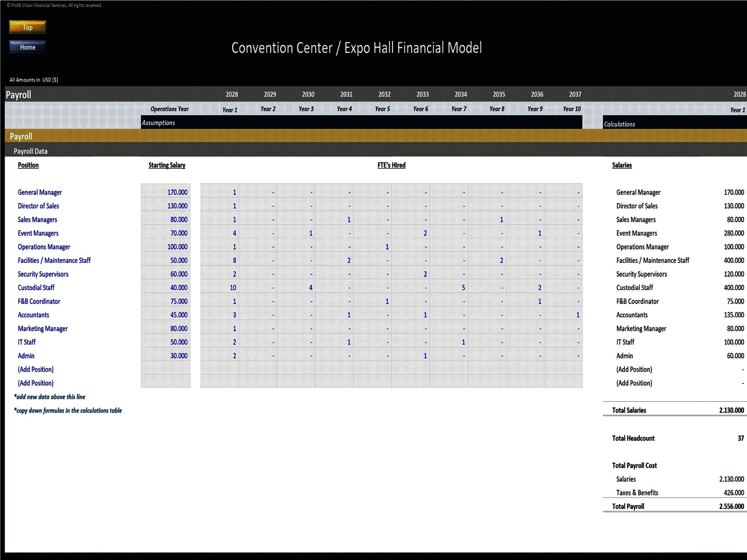This screenshot has height=560, width=747.
Task: Select Accountants Year 10 FTE value 1
Action: [x=563, y=315]
